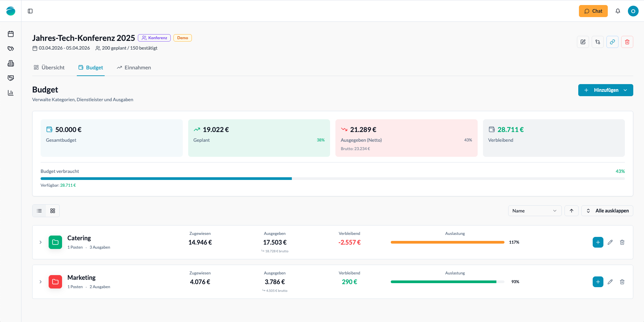
Task: Switch to the Übersicht tab
Action: (x=49, y=68)
